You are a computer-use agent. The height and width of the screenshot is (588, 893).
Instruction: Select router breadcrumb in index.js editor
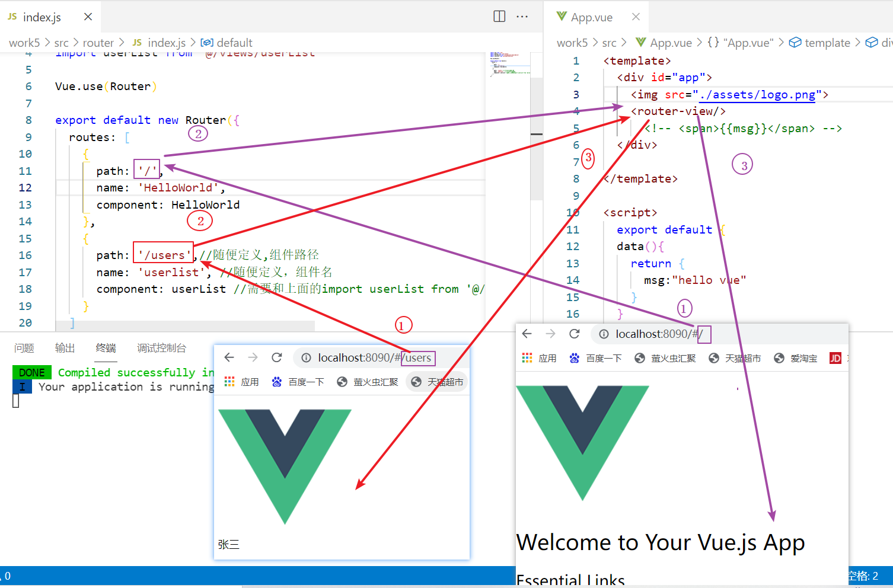click(x=98, y=43)
